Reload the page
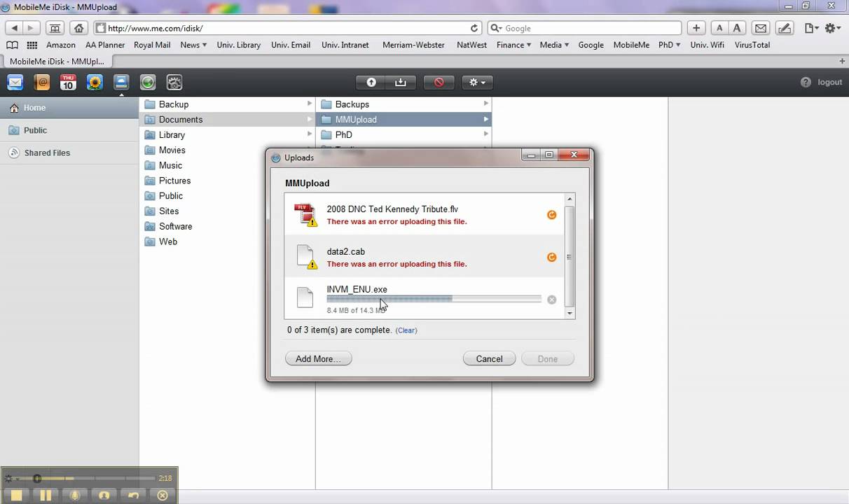 474,28
